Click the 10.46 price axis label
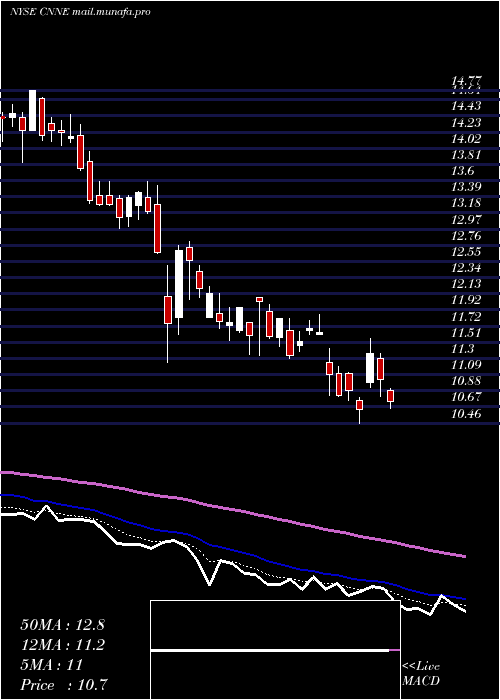 [466, 414]
